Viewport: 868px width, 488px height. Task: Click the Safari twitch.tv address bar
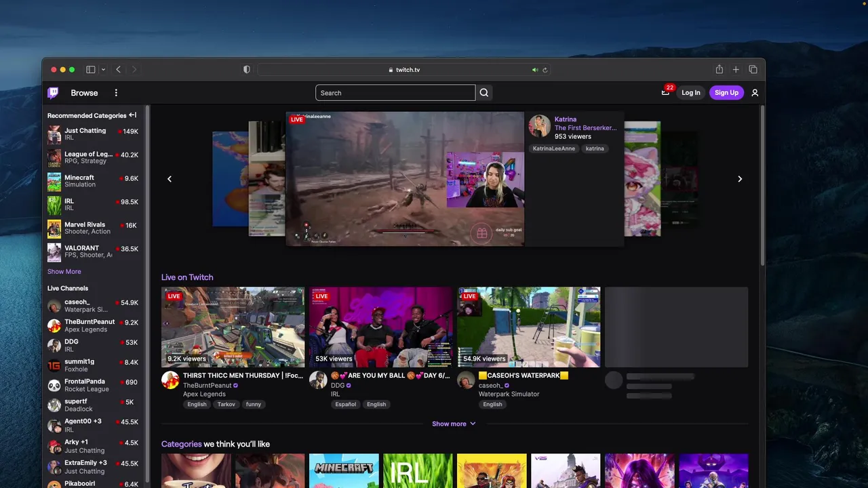[x=404, y=70]
